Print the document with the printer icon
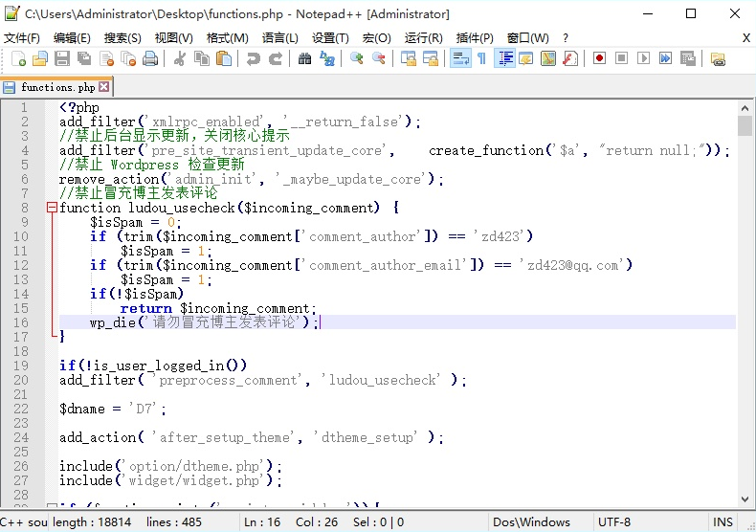756x532 pixels. (150, 59)
